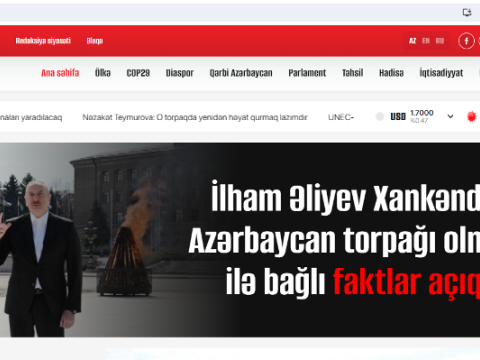Open the Qərbi Azərbaycan section
The height and width of the screenshot is (360, 480).
coord(241,73)
